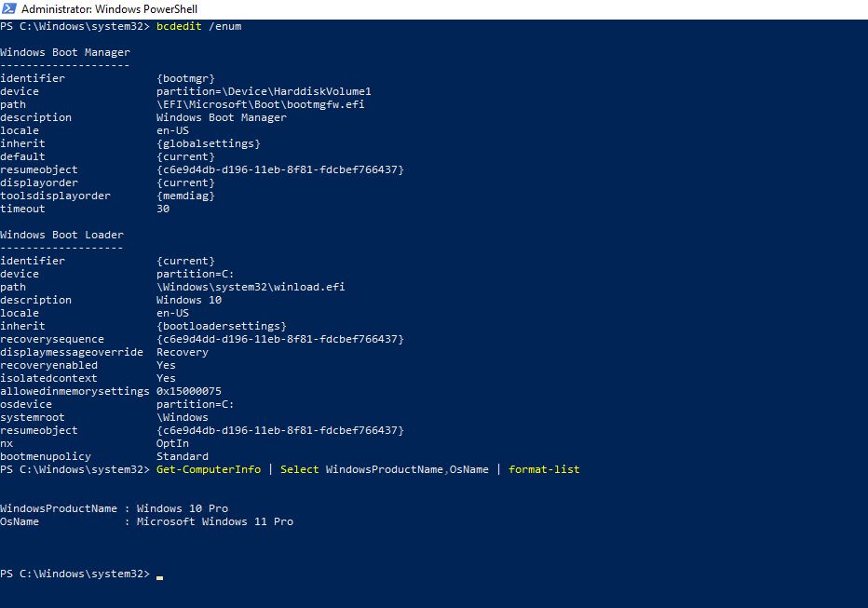
Task: Click the {globalsettings} inherit value
Action: tap(208, 143)
